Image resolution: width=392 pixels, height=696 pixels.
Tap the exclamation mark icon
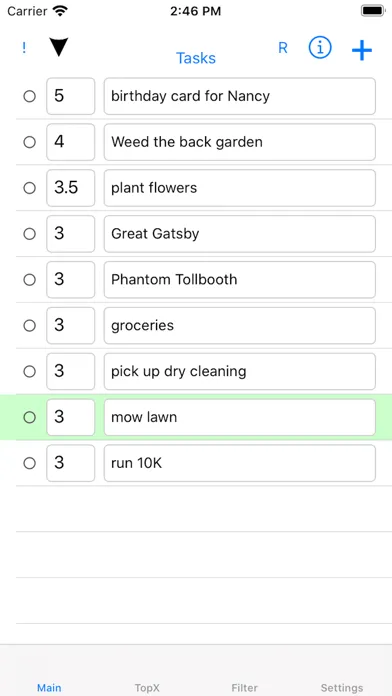click(24, 48)
